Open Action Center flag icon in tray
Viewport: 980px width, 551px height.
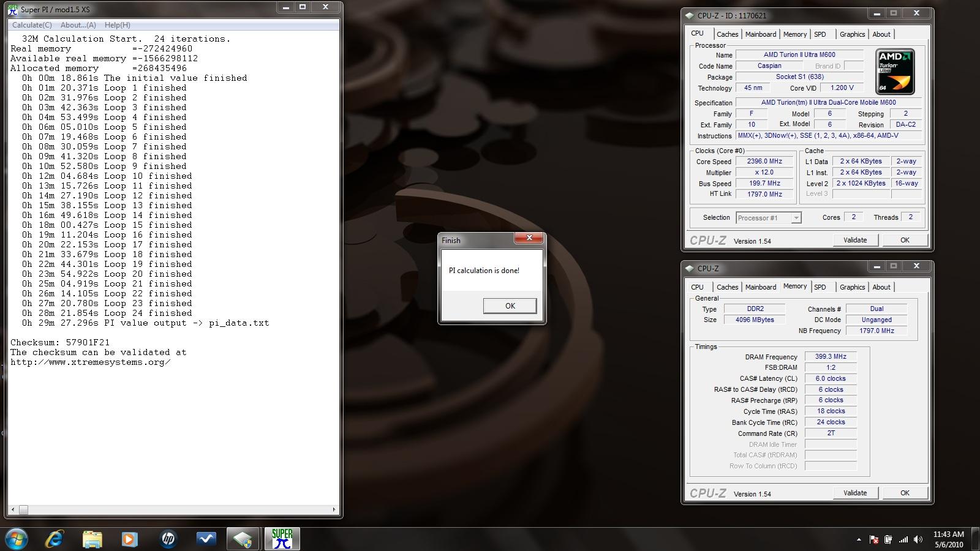tap(874, 539)
